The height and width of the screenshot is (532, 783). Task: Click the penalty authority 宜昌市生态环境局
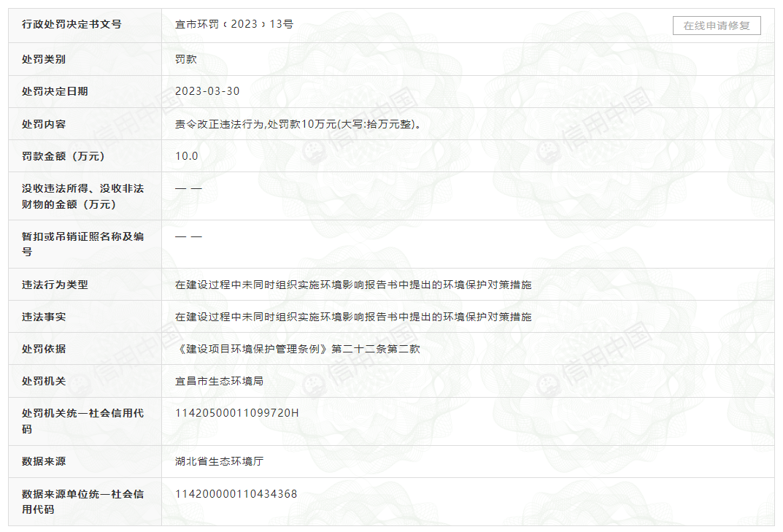click(x=219, y=381)
